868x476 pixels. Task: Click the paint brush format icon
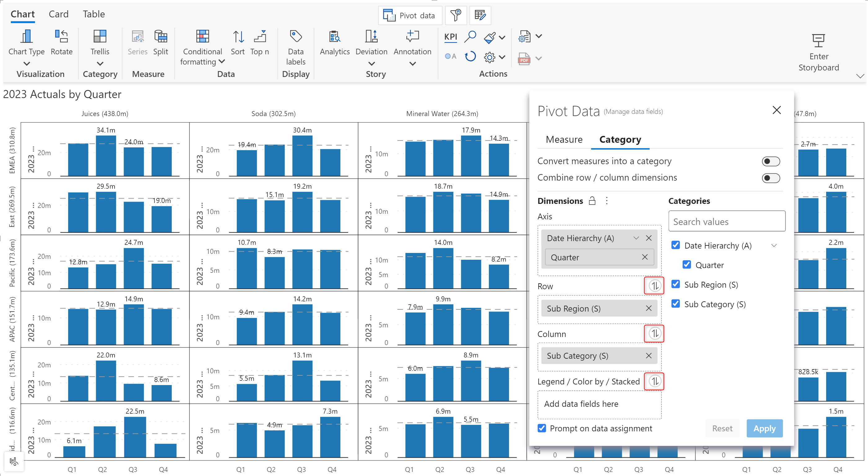pos(489,38)
